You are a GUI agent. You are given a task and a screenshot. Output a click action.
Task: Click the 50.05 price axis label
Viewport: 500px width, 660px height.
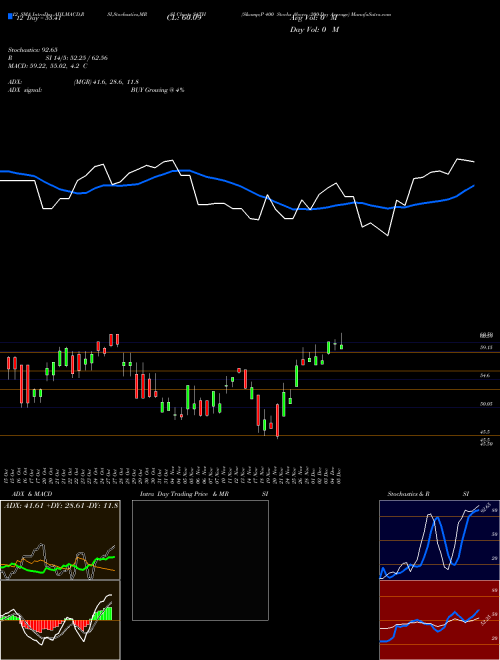[x=486, y=404]
